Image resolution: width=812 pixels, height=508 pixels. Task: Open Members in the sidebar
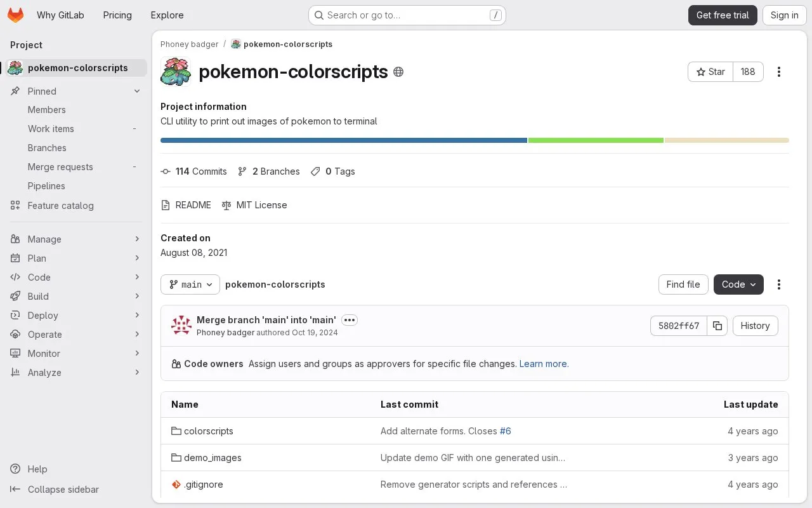[x=76, y=110]
